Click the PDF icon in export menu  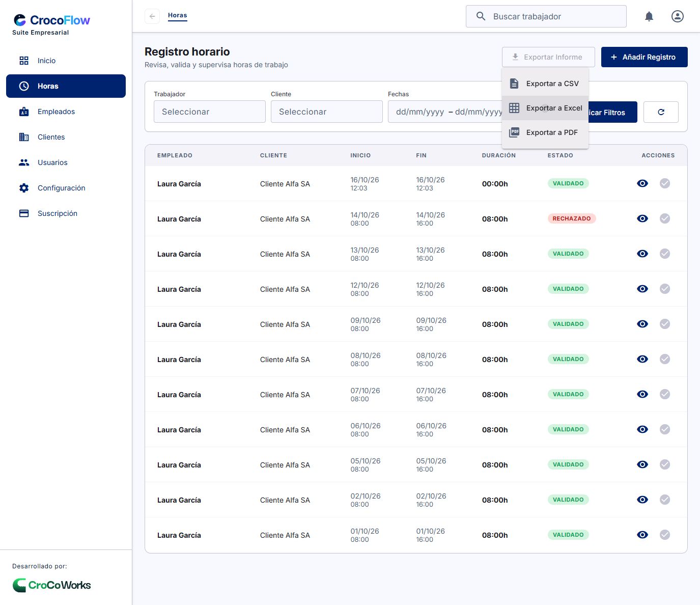pyautogui.click(x=514, y=132)
